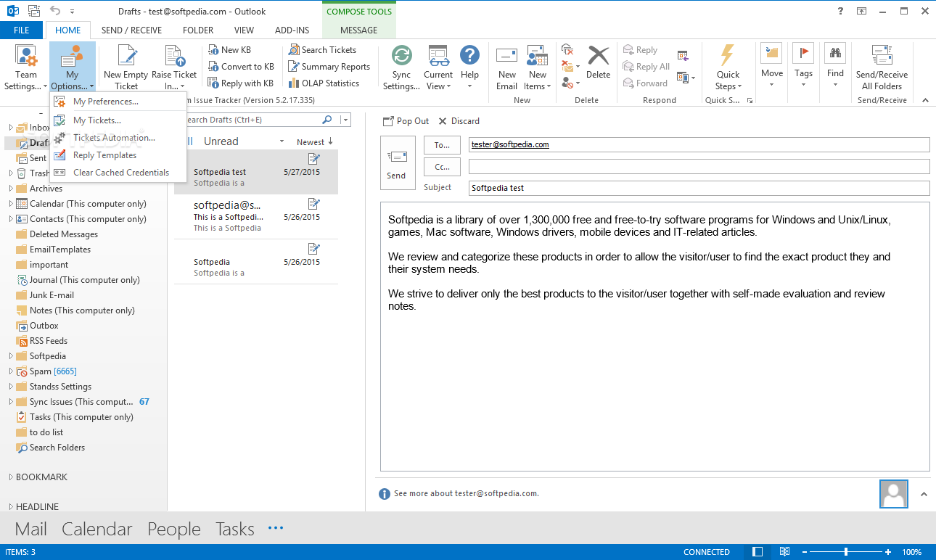Open OLAP Statistics
This screenshot has height=560, width=936.
(324, 83)
